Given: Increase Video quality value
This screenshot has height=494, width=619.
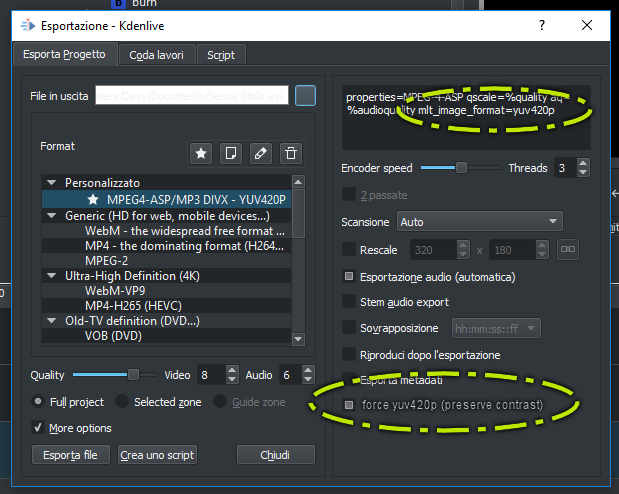Looking at the screenshot, I should [x=232, y=370].
